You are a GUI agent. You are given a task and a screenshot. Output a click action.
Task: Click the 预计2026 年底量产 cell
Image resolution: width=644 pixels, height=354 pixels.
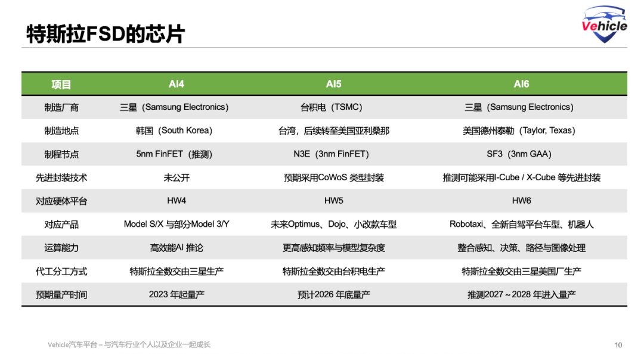(334, 294)
